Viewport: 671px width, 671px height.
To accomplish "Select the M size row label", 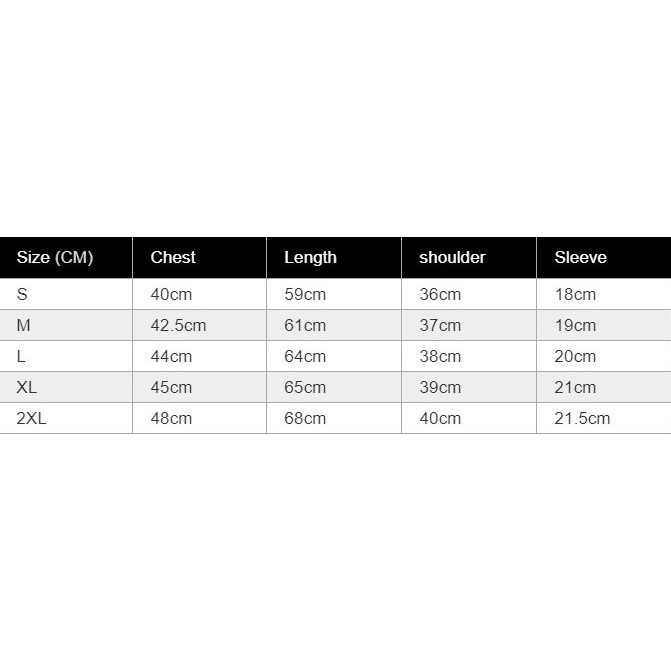I will (x=24, y=325).
